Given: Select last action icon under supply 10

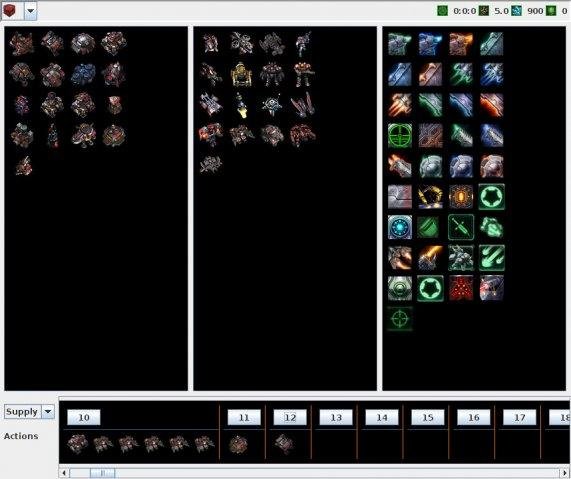Looking at the screenshot, I should 204,444.
